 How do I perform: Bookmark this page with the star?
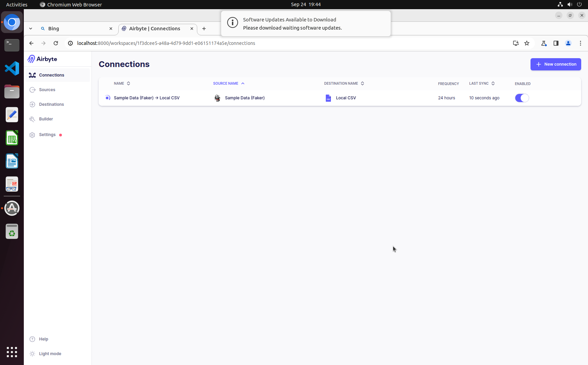pos(527,43)
